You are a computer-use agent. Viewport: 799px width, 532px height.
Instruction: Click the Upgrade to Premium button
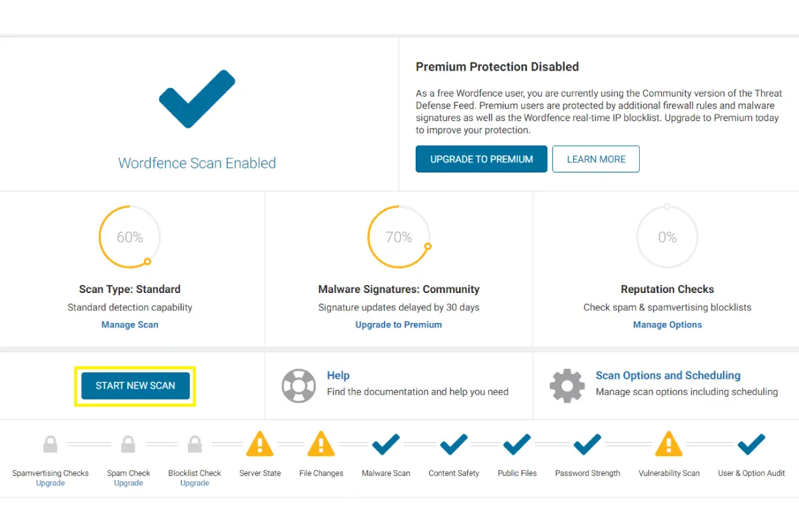click(x=481, y=159)
